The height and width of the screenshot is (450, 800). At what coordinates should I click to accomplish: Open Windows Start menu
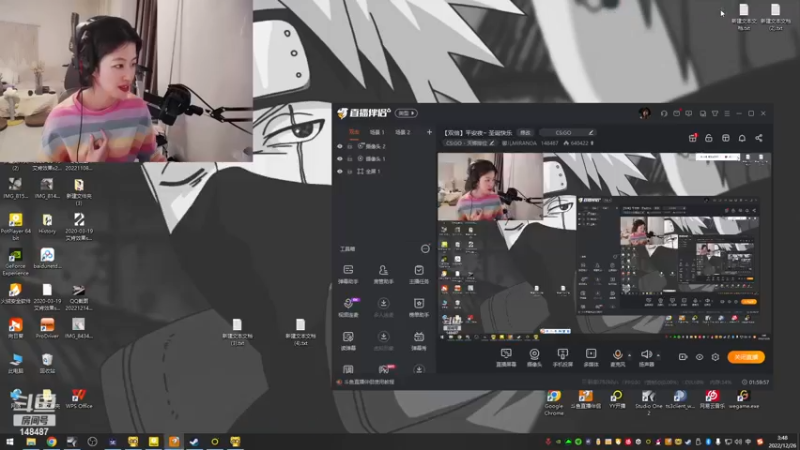pyautogui.click(x=10, y=442)
